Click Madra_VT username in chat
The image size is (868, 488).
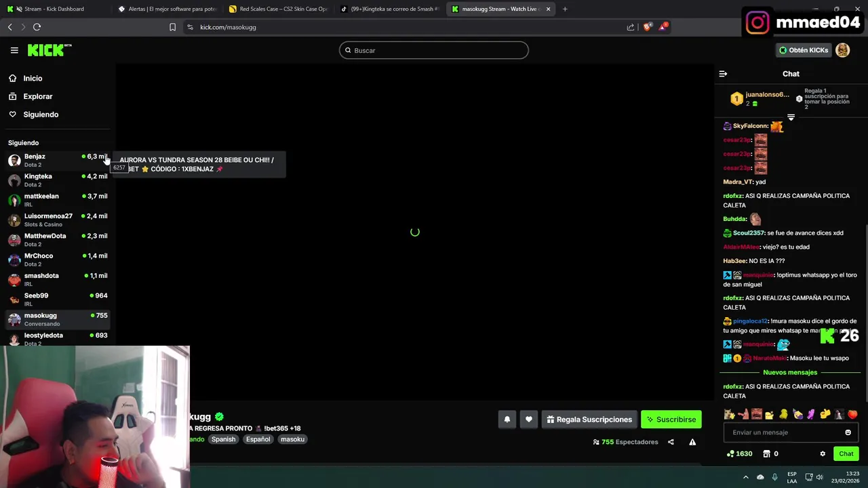738,182
